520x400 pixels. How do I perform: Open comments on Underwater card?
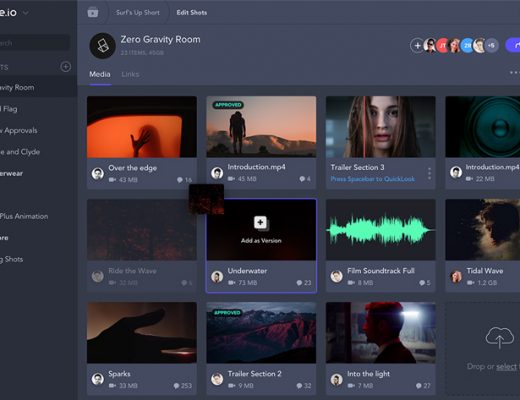(304, 283)
